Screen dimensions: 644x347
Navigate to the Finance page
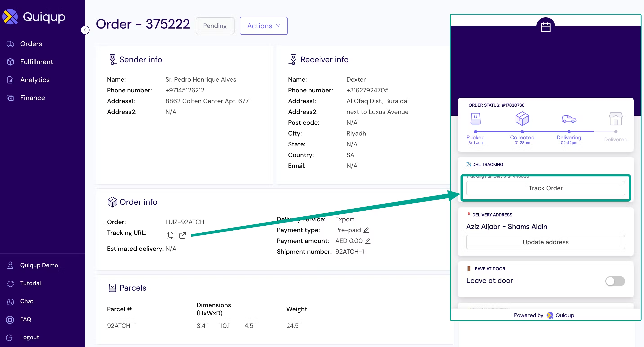(33, 98)
